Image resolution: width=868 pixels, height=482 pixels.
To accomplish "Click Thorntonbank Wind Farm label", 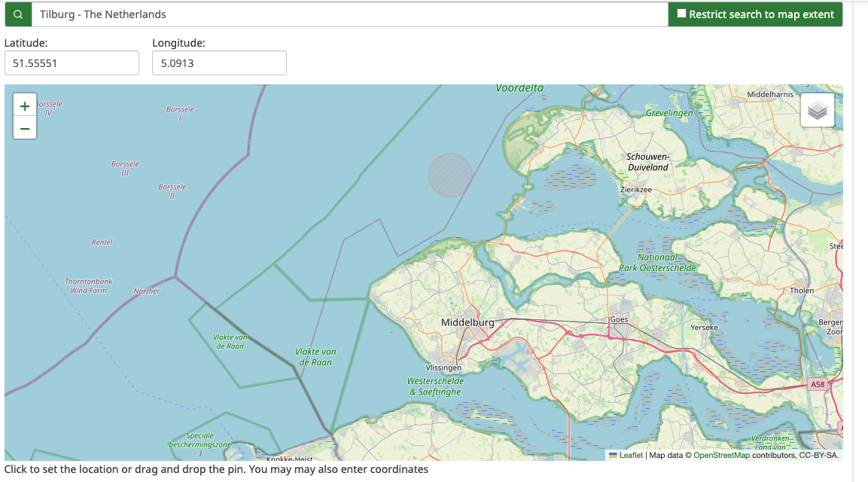I will [89, 285].
